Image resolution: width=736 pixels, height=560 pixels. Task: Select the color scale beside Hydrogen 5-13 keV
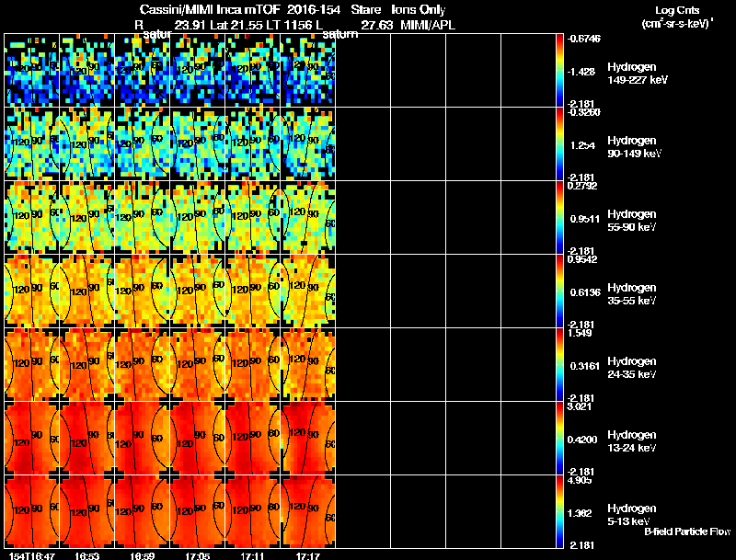pyautogui.click(x=560, y=512)
